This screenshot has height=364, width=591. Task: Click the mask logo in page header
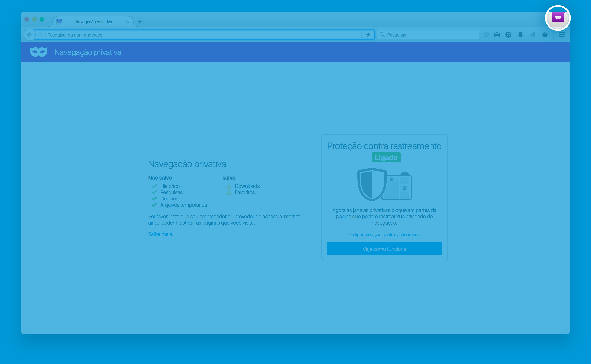click(39, 52)
